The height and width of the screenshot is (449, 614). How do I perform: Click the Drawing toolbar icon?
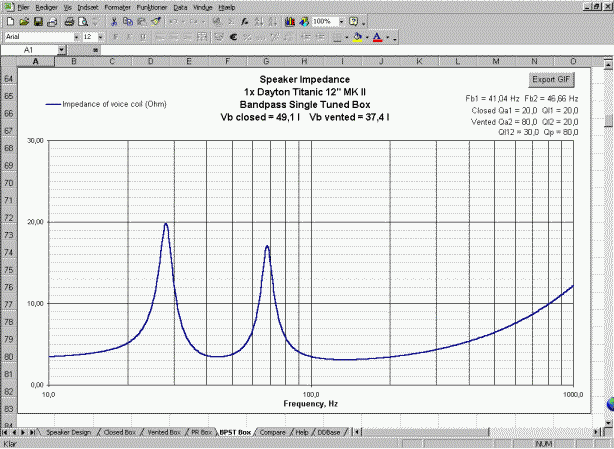304,22
